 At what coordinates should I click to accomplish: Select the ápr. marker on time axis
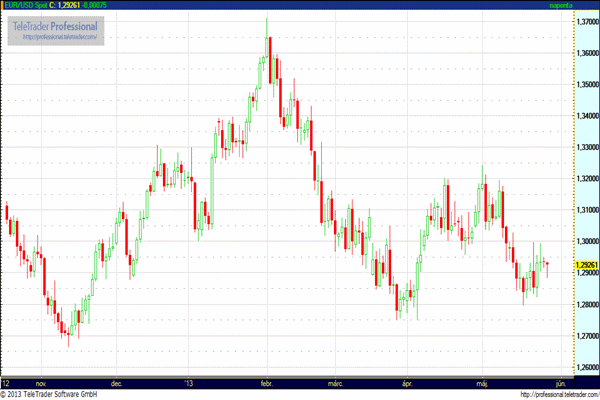[407, 383]
